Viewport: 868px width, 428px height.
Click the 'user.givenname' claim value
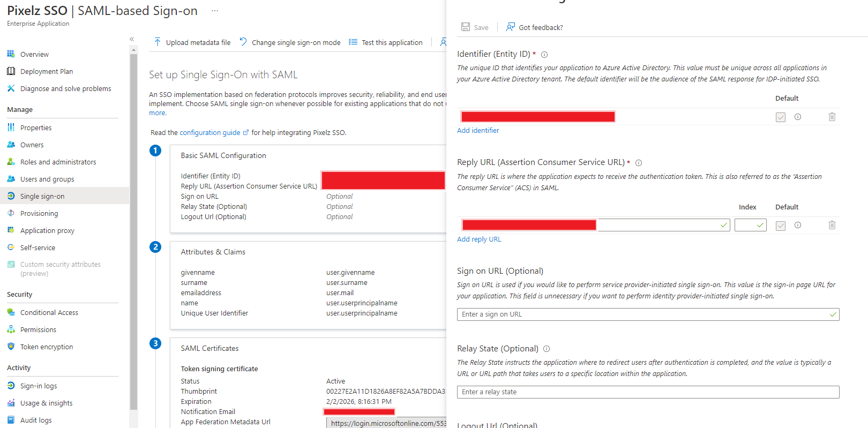click(x=350, y=273)
